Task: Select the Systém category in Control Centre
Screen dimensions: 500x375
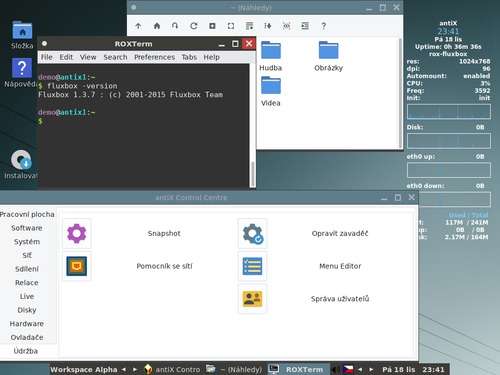Action: click(x=27, y=242)
